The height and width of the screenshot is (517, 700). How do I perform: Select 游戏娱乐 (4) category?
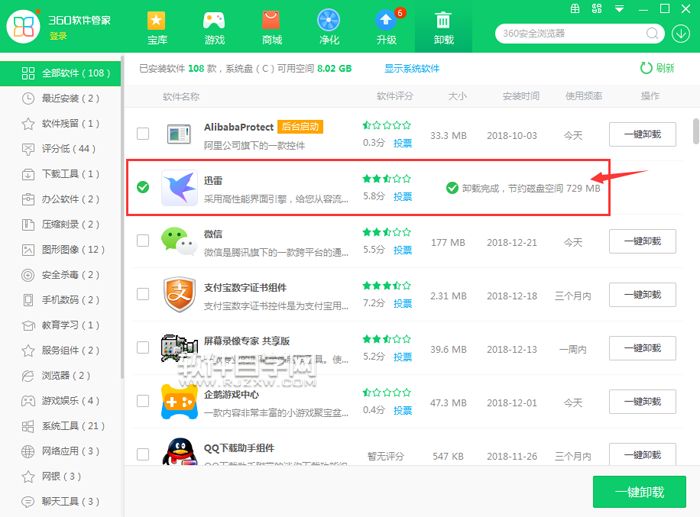coord(61,401)
